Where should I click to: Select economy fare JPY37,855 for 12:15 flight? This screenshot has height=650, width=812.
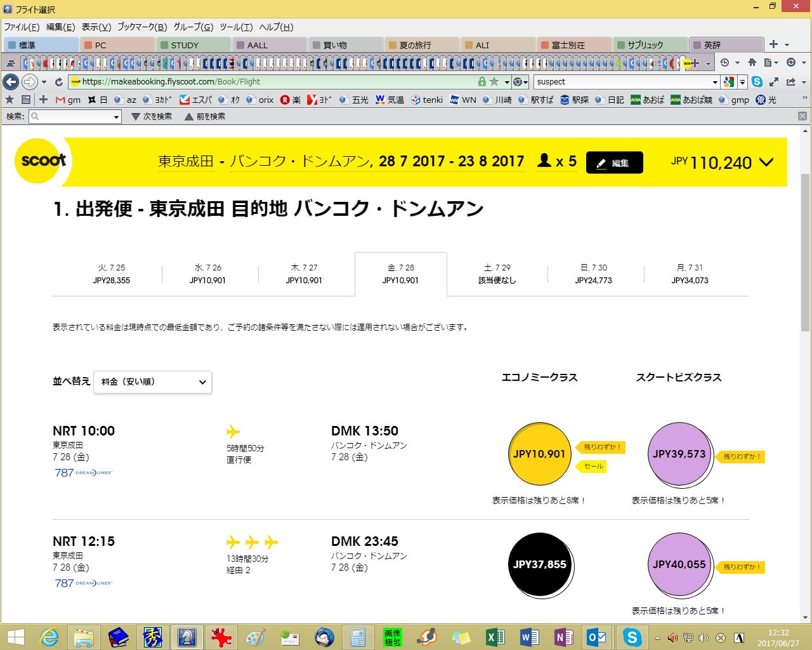[x=539, y=564]
